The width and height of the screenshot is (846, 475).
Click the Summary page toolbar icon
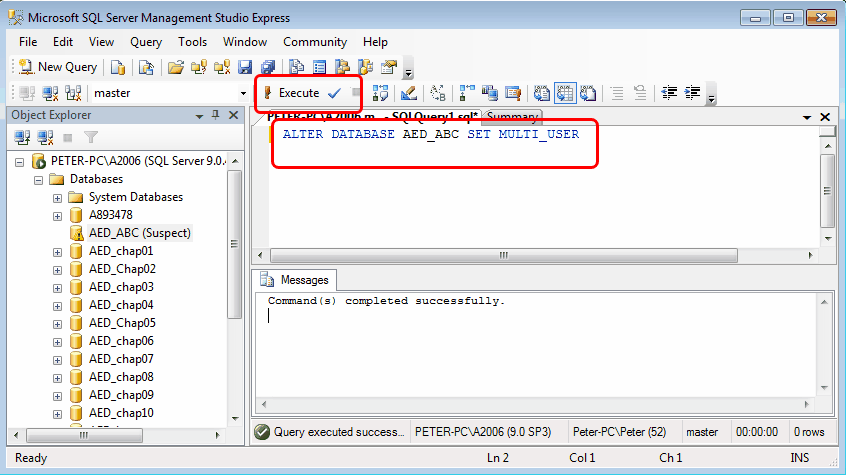click(319, 67)
